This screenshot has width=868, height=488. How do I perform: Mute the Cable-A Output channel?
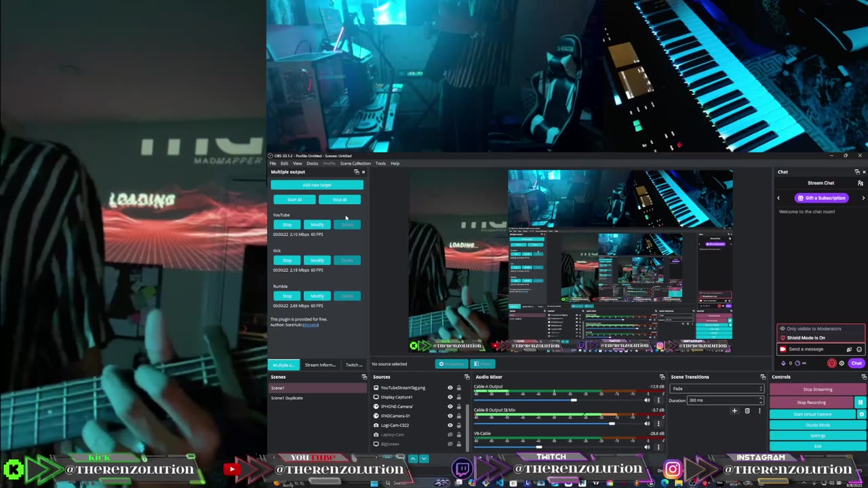[x=647, y=401]
